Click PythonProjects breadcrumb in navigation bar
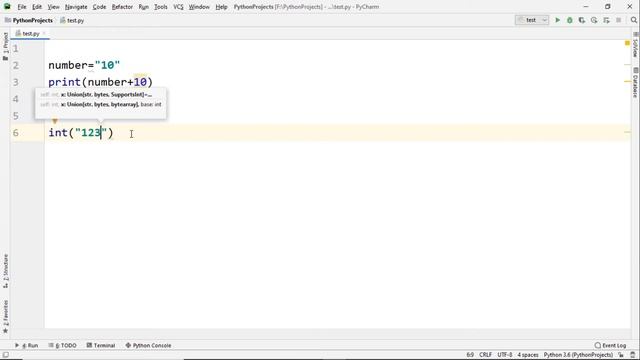The width and height of the screenshot is (640, 360). click(x=29, y=20)
